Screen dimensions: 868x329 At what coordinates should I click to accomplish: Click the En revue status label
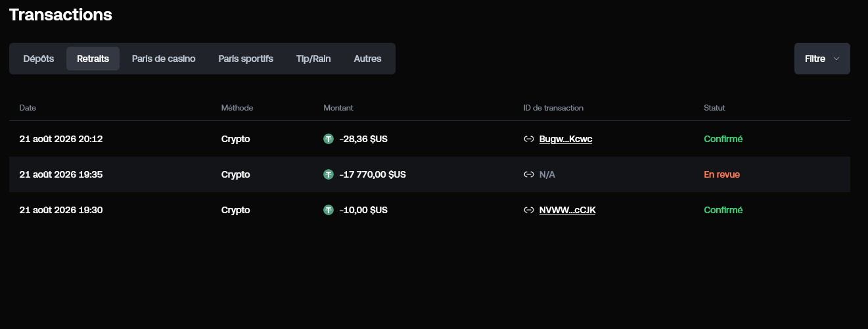tap(721, 174)
